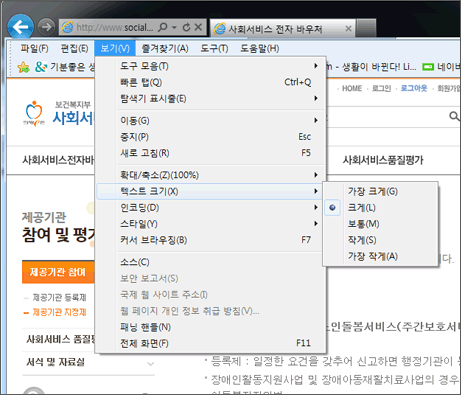Viewport: 461px width, 395px height.
Task: Click the Favorites star icon in bookmarks bar
Action: point(24,67)
